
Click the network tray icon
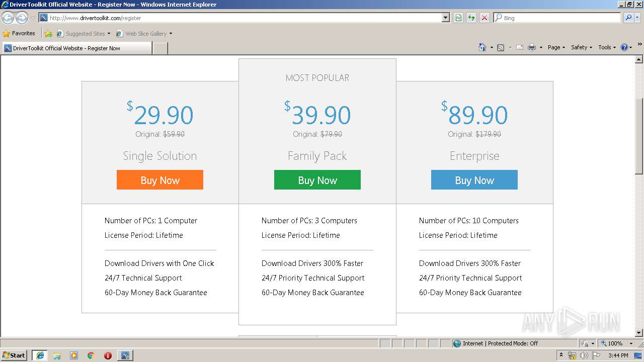point(572,355)
